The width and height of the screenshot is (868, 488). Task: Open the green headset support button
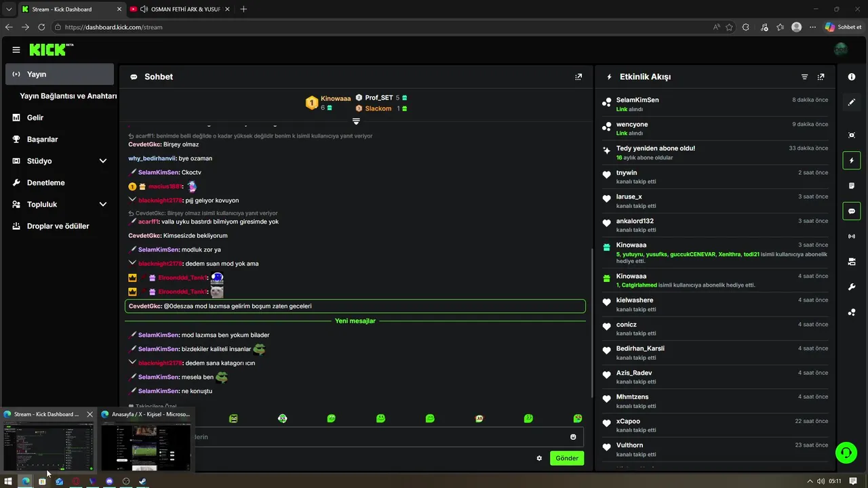point(846,452)
